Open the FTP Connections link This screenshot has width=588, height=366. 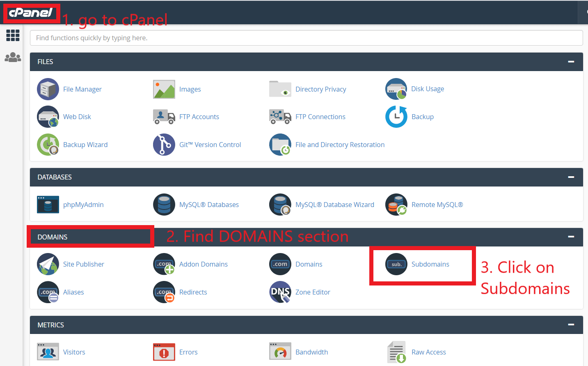coord(320,117)
